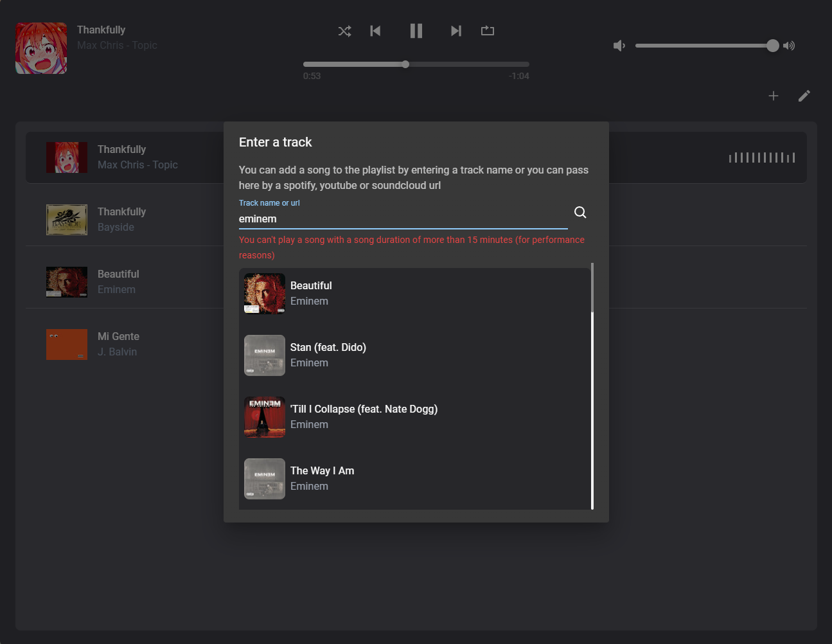Enable shuffle playback mode
832x644 pixels.
344,30
